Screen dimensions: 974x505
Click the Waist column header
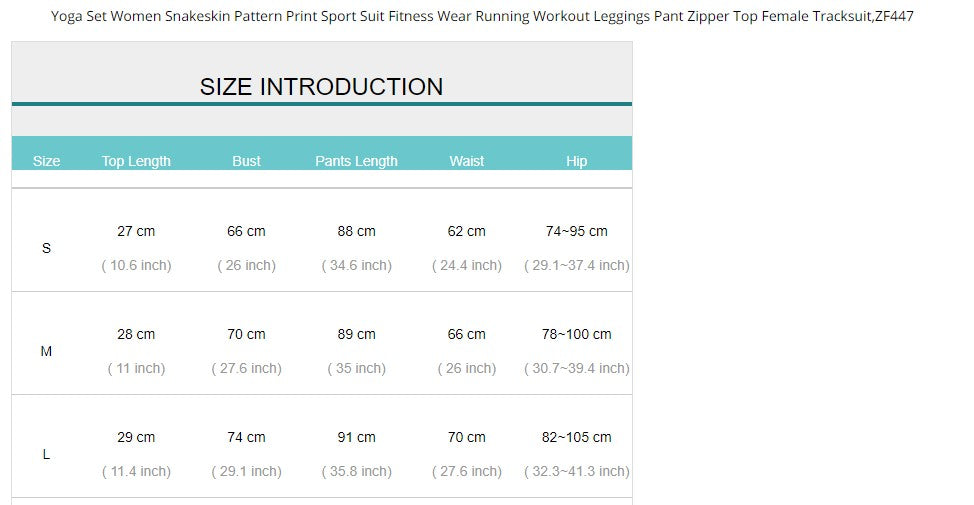point(466,161)
